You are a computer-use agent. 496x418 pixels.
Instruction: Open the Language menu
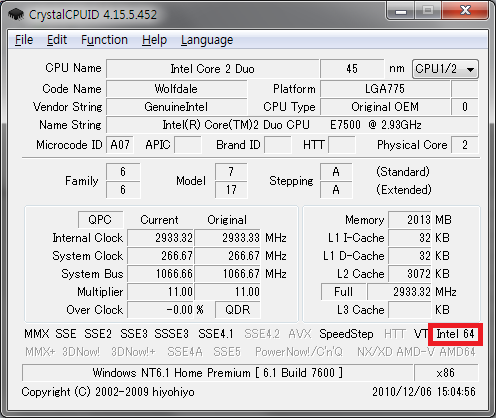point(207,40)
